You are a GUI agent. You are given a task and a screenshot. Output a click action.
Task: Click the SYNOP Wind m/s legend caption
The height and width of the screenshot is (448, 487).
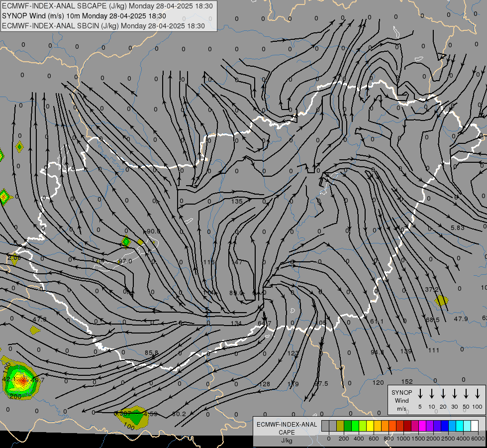[401, 400]
